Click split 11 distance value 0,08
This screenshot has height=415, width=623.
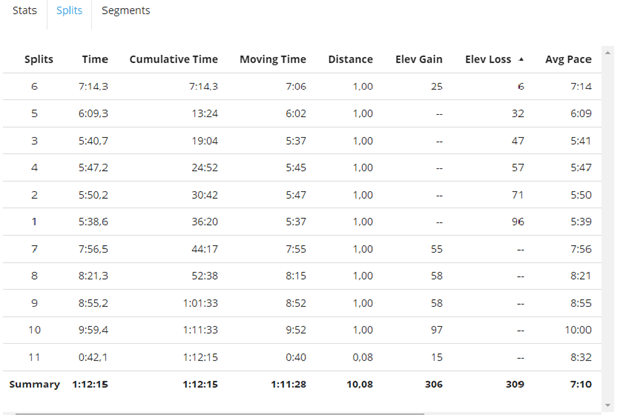click(x=362, y=357)
